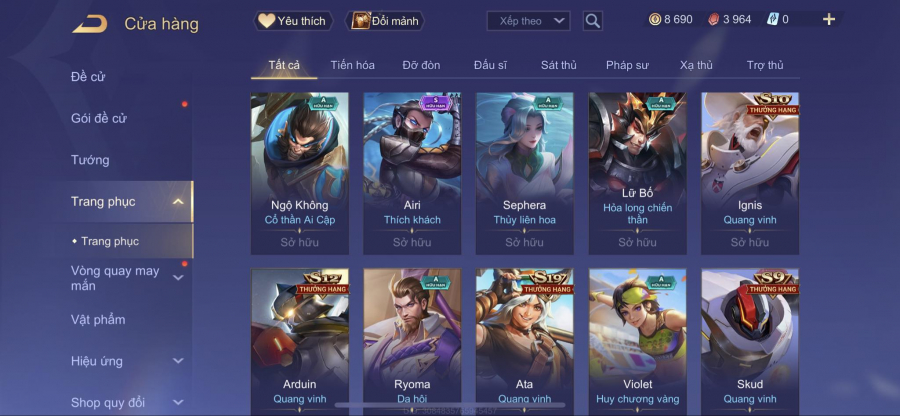Open the search magnifier icon

point(592,21)
